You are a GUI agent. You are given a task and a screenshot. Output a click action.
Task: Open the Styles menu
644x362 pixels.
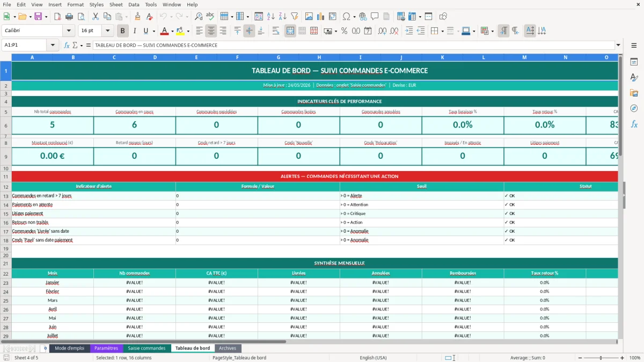tap(97, 4)
